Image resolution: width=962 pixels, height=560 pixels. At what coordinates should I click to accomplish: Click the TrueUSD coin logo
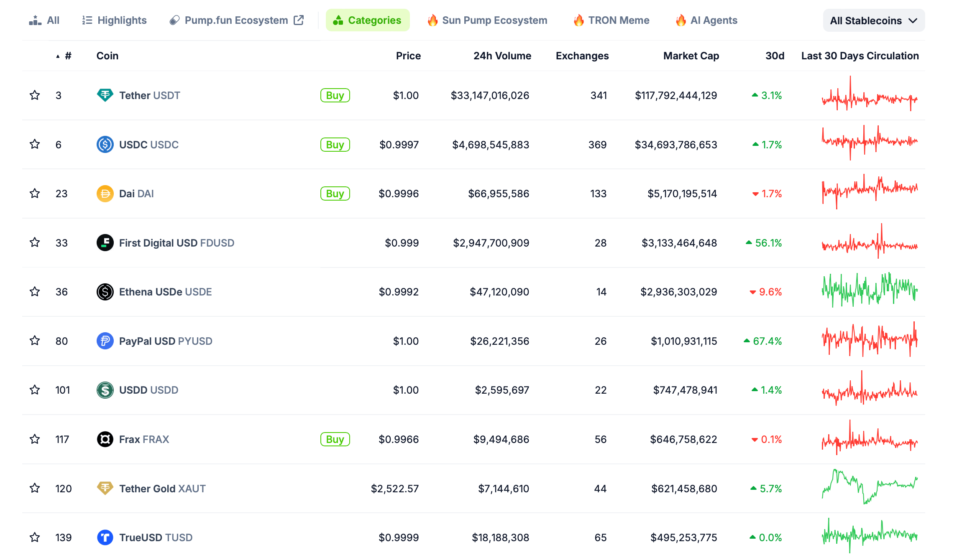click(x=105, y=537)
